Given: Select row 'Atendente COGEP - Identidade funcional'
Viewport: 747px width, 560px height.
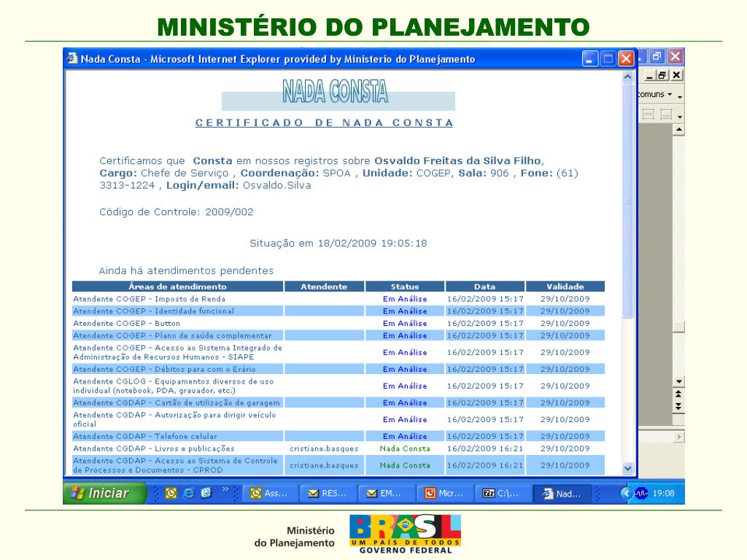Looking at the screenshot, I should (x=338, y=311).
